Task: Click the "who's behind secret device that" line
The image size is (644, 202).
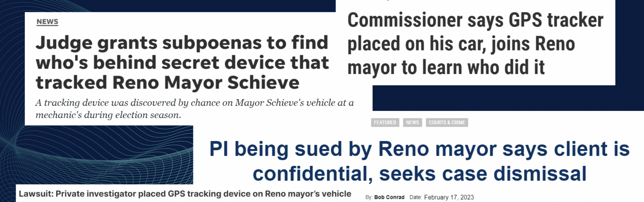Action: [182, 63]
